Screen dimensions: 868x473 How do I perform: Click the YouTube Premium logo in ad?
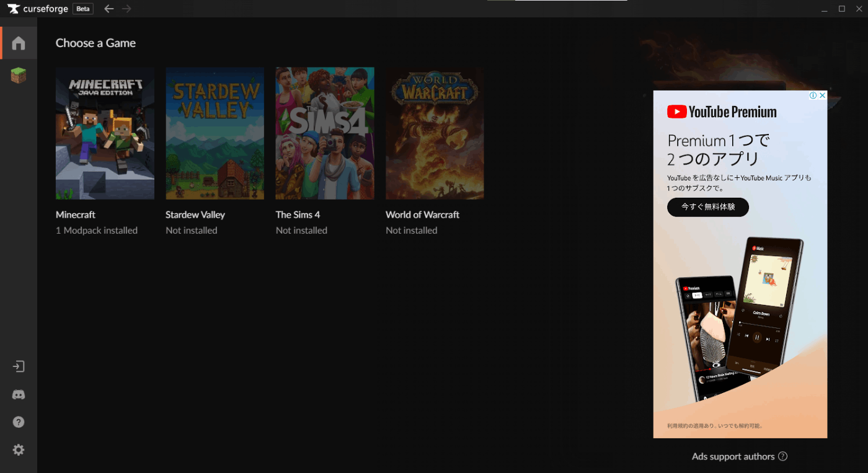pos(722,112)
